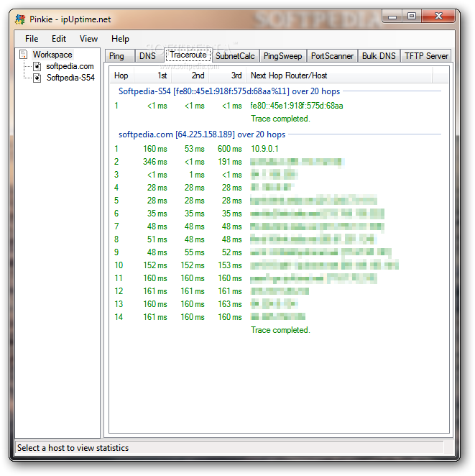Go to the PingSweep tab

282,56
